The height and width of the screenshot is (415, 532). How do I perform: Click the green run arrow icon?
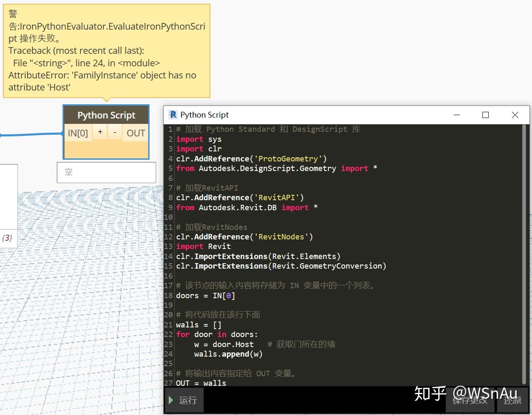tap(171, 400)
